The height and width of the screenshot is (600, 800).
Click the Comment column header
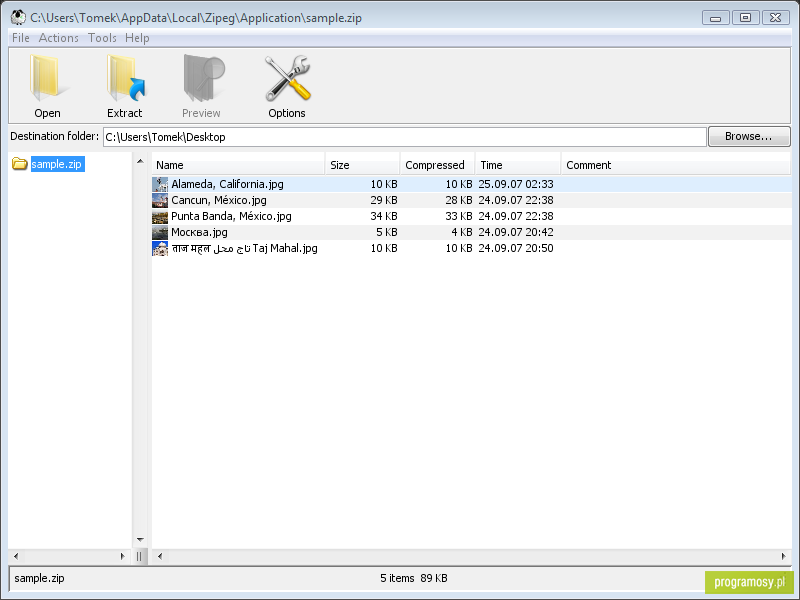click(x=676, y=165)
